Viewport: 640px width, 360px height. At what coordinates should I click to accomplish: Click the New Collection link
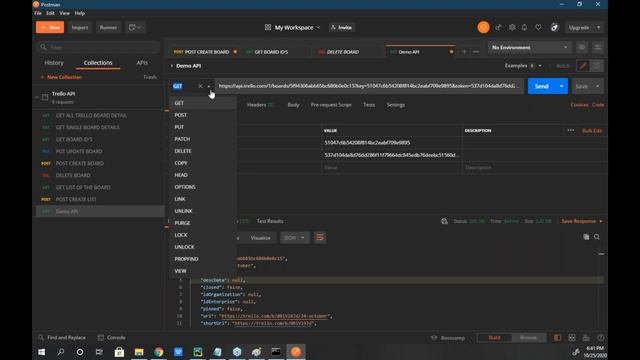click(61, 77)
